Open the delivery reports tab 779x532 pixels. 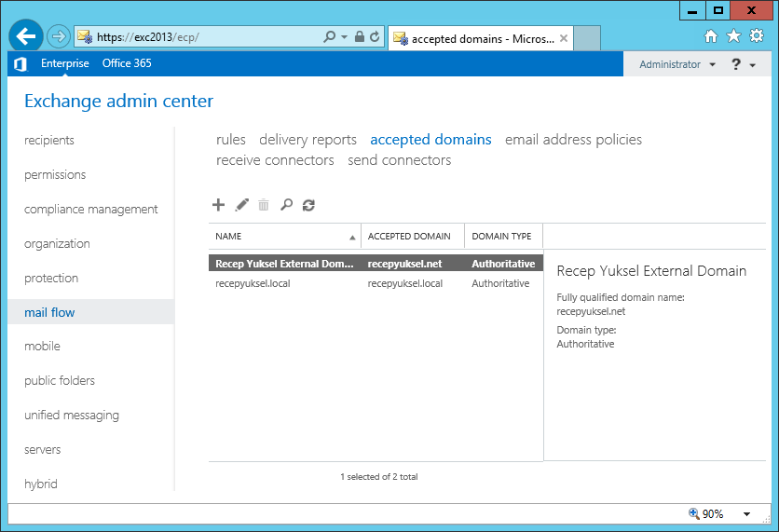click(308, 140)
